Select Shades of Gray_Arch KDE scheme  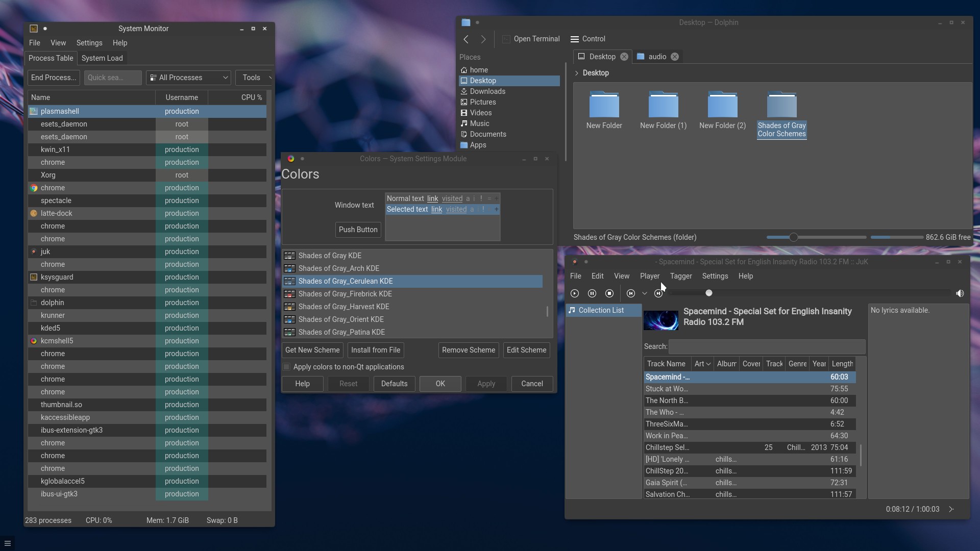coord(412,268)
